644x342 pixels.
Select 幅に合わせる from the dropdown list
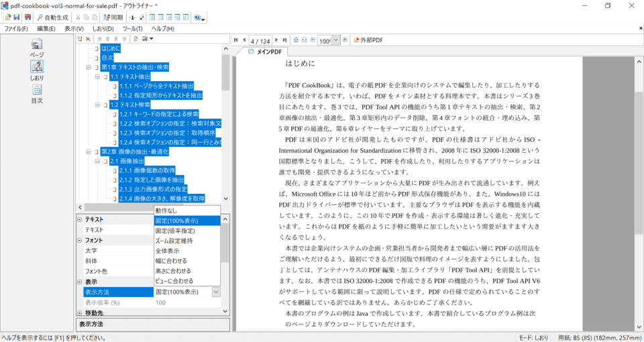(171, 261)
